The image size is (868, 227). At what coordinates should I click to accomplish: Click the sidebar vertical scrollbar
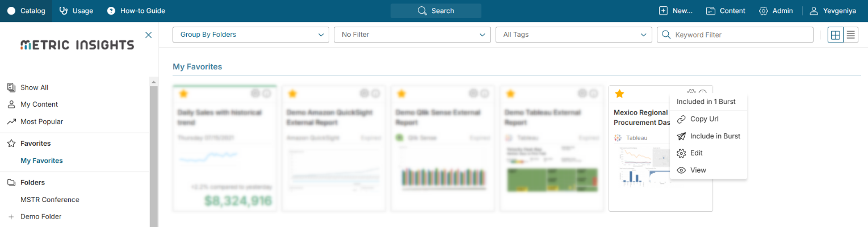[153, 153]
